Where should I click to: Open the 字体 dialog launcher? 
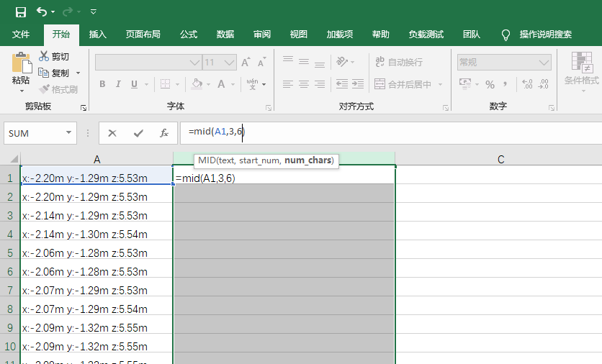269,108
